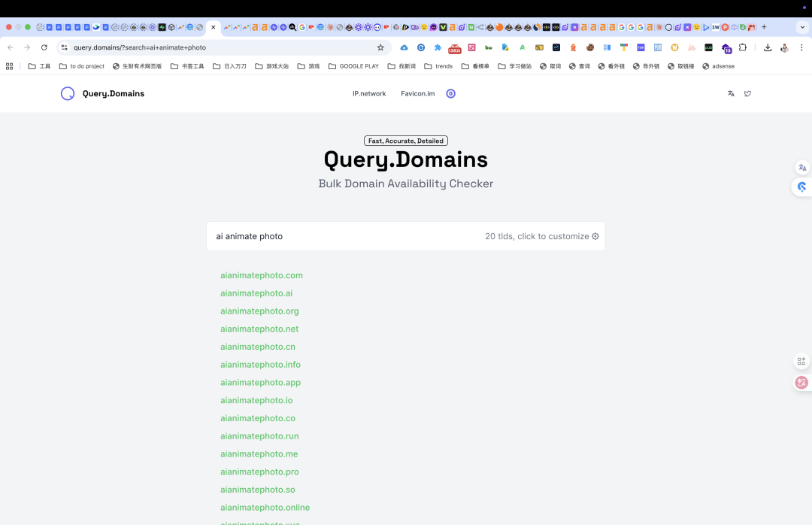The image size is (812, 525).
Task: Expand the 学习做站 bookmark folder
Action: pos(515,66)
